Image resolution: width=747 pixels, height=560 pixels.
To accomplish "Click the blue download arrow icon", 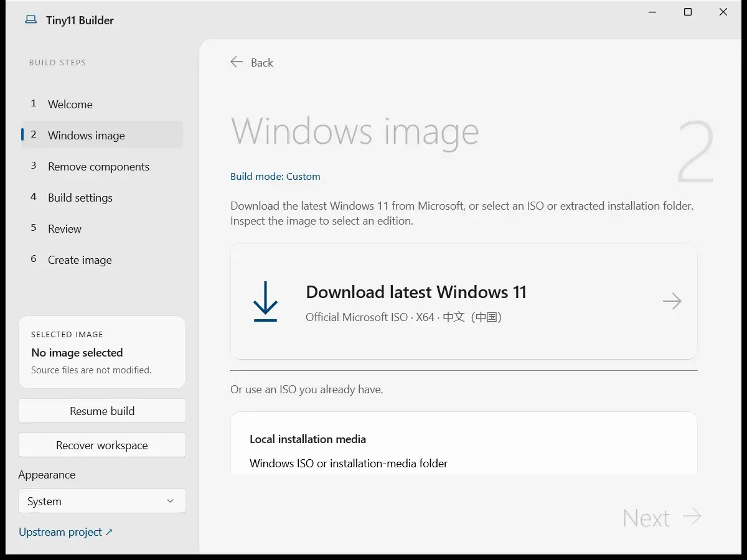I will tap(265, 301).
